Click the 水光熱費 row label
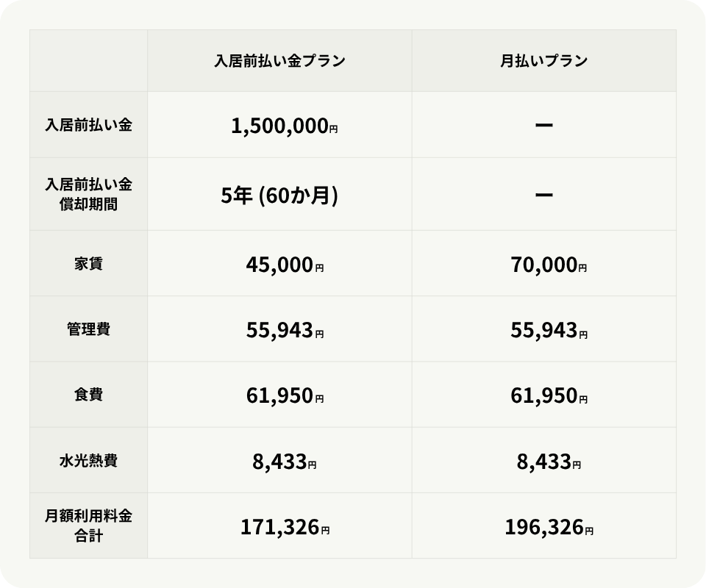This screenshot has width=706, height=588. [88, 461]
